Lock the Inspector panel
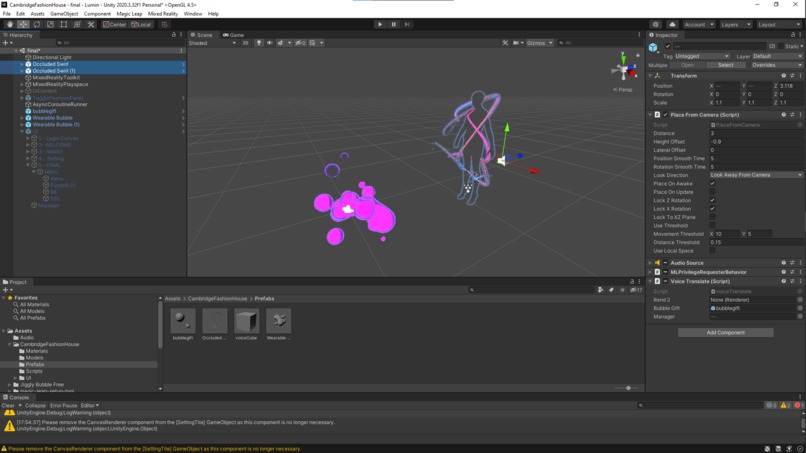806x453 pixels. point(792,34)
